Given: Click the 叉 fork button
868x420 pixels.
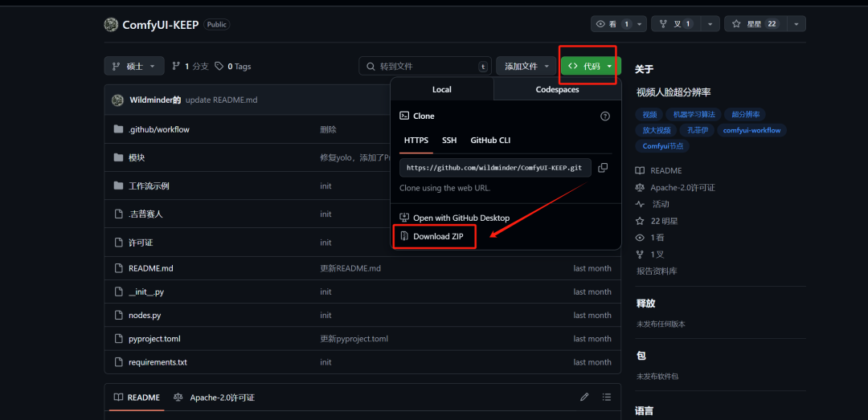Looking at the screenshot, I should [x=676, y=24].
